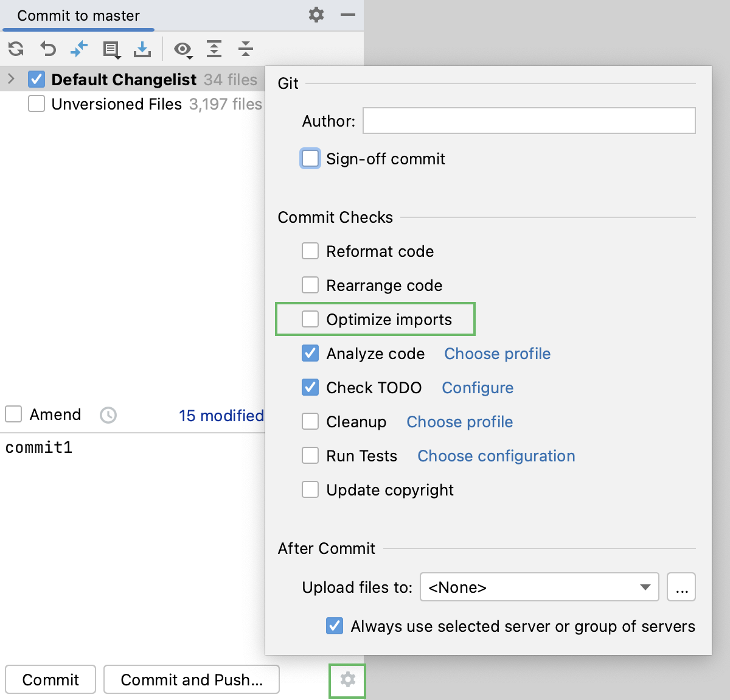Collapse all file nodes using collapse icon
Viewport: 730px width, 700px height.
(x=245, y=49)
